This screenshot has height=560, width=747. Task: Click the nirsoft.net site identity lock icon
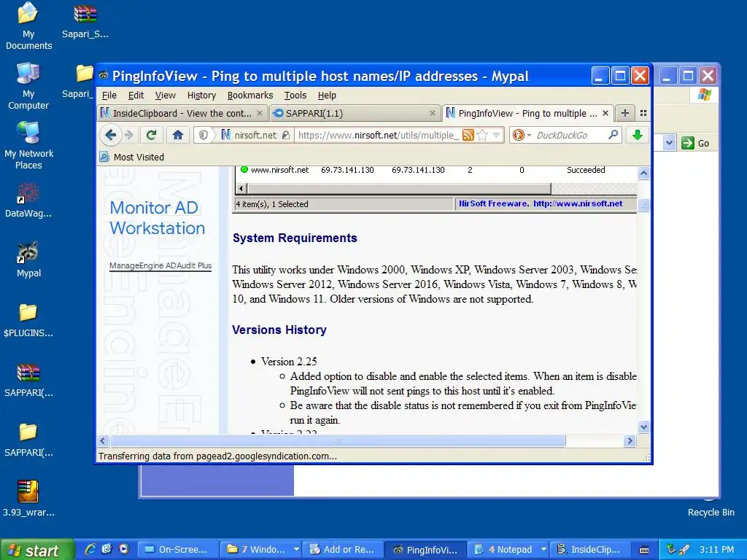tap(286, 135)
